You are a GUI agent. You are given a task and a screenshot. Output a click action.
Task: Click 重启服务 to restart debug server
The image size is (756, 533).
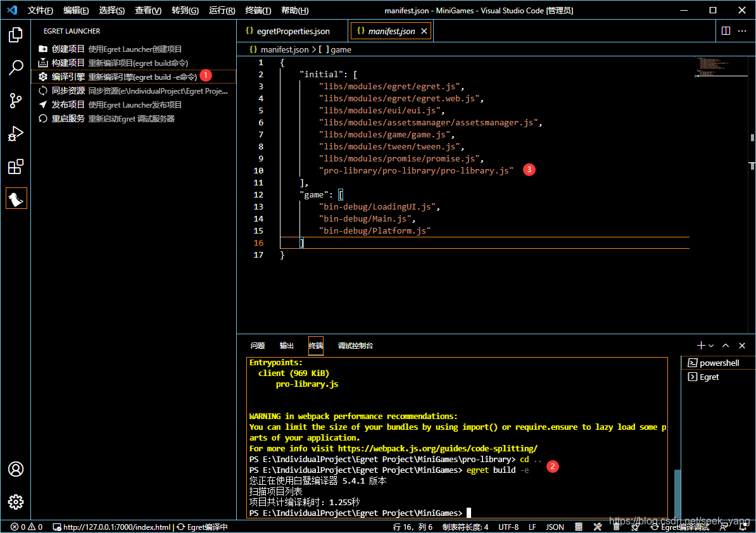[134, 118]
